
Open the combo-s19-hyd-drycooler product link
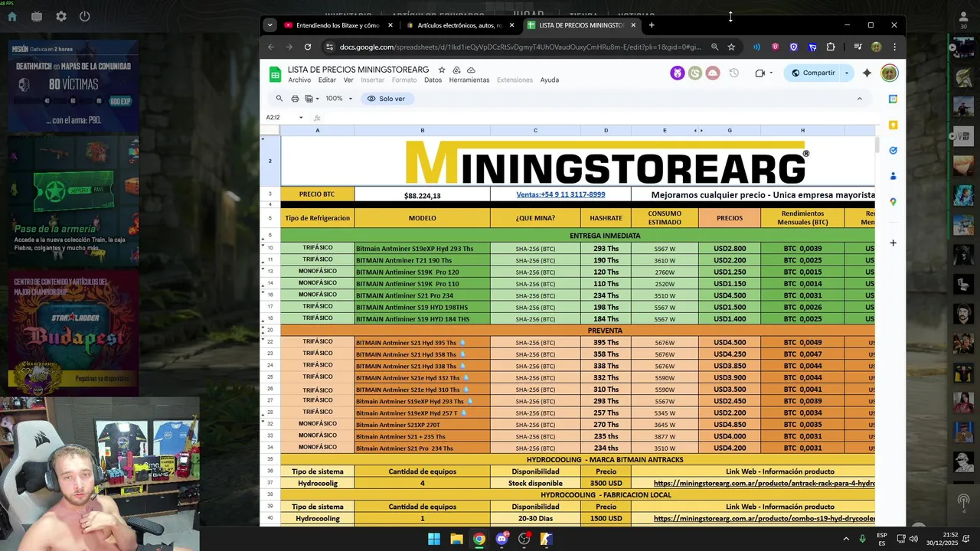(x=764, y=519)
